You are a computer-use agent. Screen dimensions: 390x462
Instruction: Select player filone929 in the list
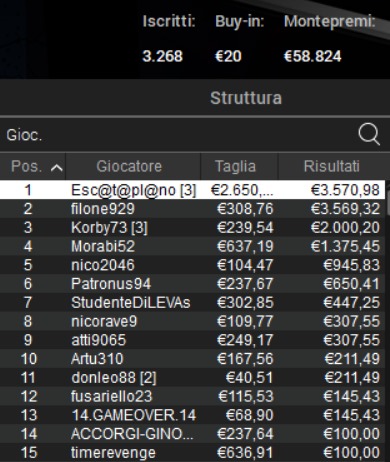[192, 209]
